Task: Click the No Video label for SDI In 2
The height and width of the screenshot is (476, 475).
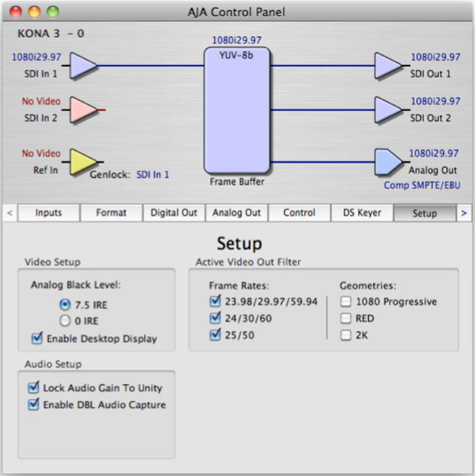Action: point(41,101)
